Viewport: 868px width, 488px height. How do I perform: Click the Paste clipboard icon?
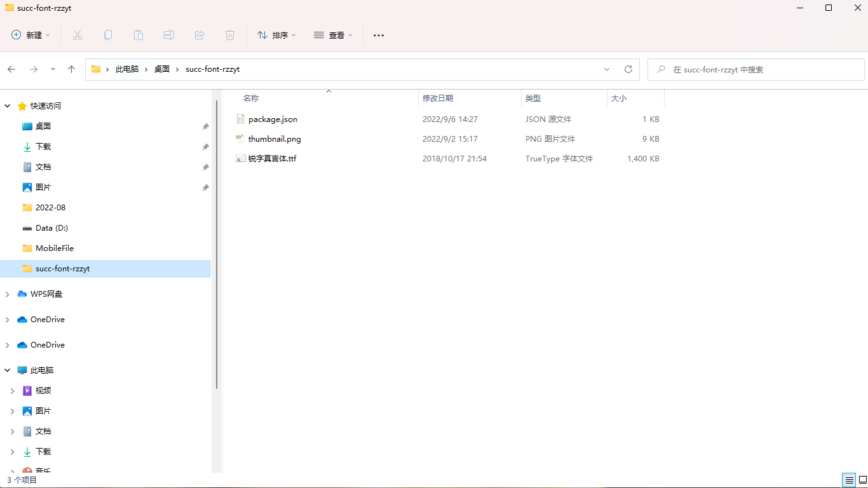[x=139, y=35]
